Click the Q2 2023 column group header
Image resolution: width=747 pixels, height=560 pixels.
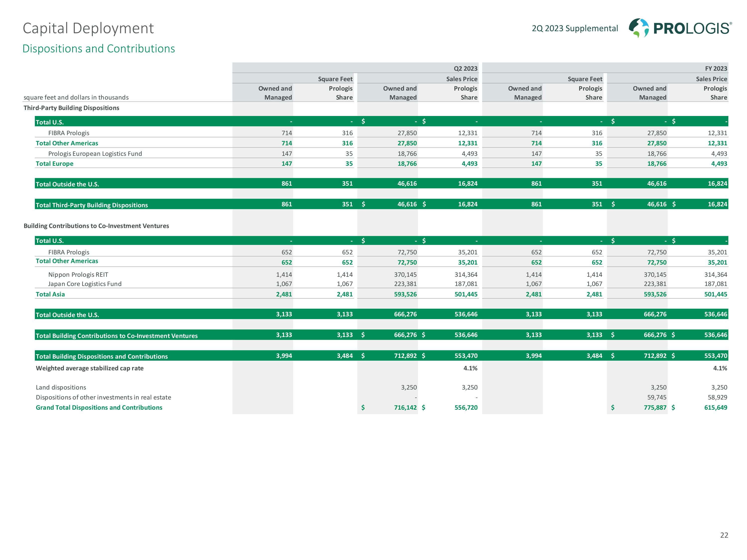[465, 68]
